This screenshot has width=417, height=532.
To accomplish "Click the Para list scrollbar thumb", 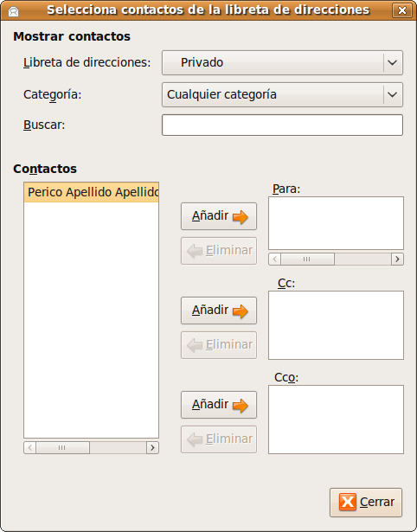I will 307,260.
